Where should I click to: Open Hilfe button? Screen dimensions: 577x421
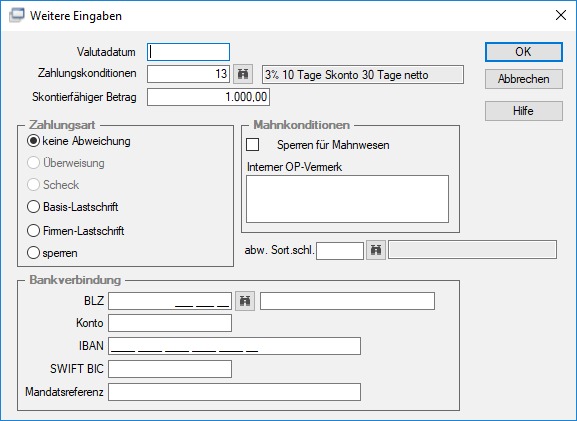click(524, 111)
